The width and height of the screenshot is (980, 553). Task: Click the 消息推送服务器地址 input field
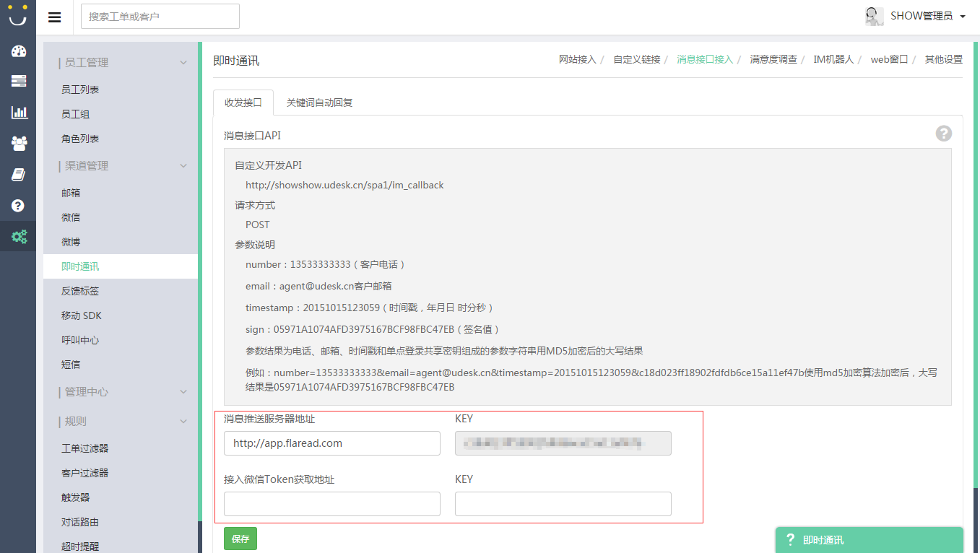[331, 443]
